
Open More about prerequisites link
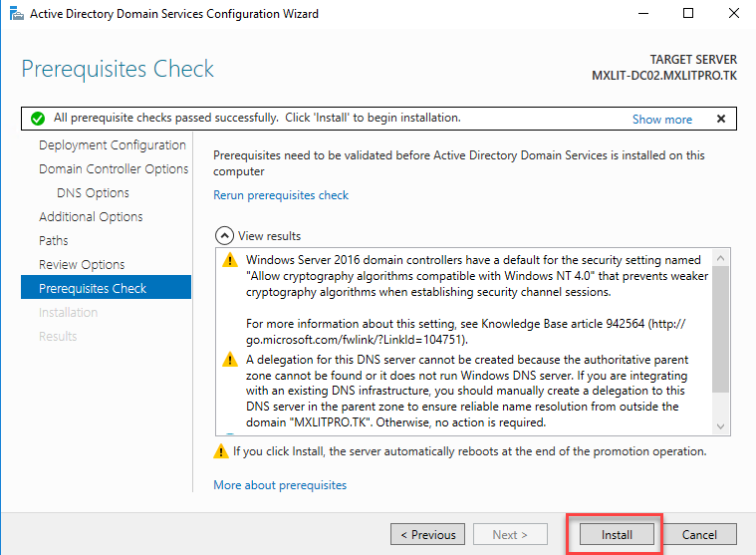click(280, 485)
